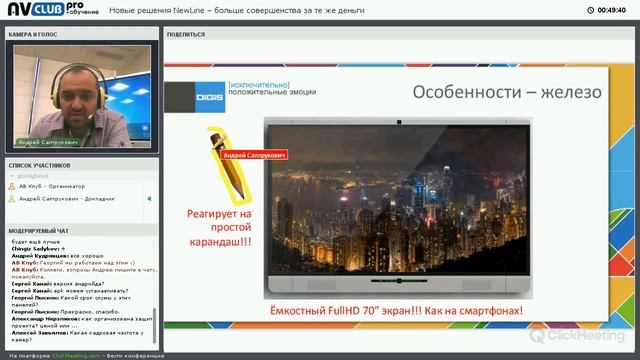Open the ClickMeeting.com link in the footer

tap(76, 356)
